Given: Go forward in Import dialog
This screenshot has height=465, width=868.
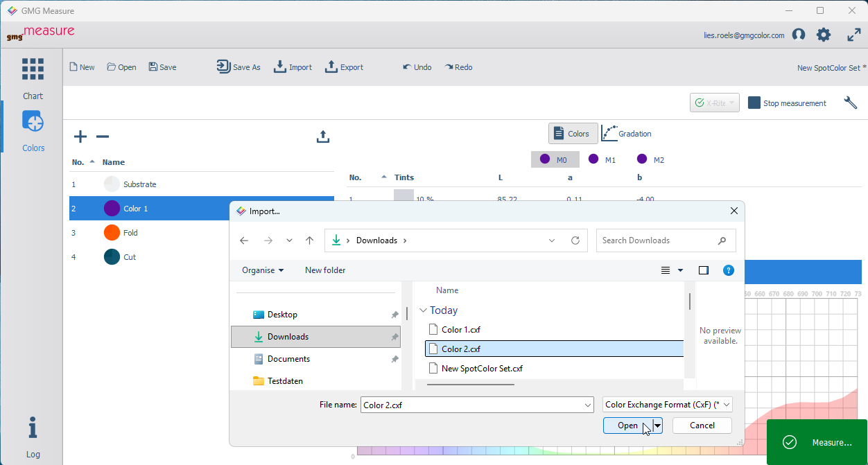Looking at the screenshot, I should (268, 240).
